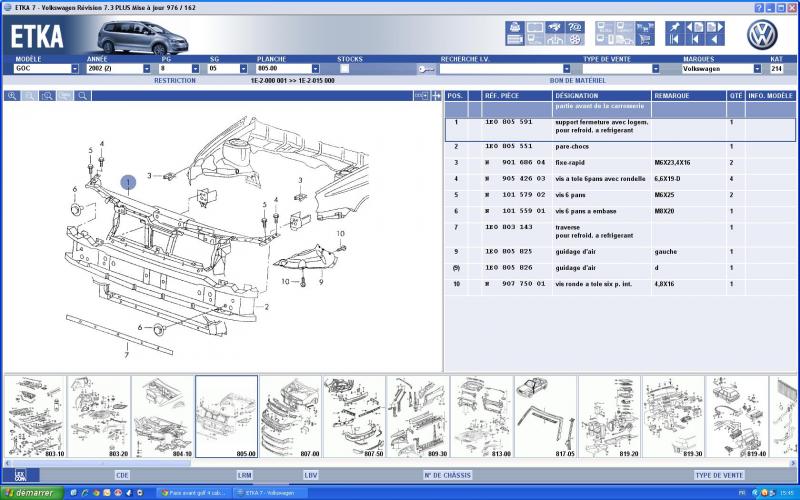Click the wheel rim icon in toolbar
This screenshot has height=500, width=800.
click(x=575, y=40)
